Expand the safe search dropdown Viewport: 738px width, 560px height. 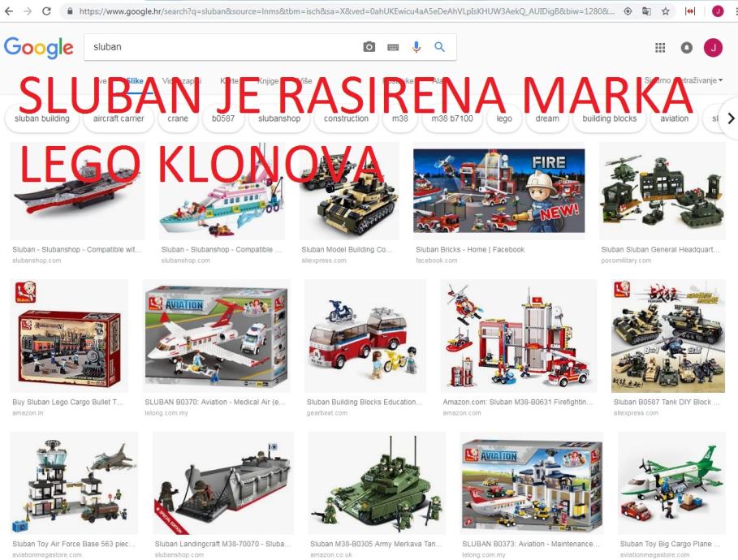click(684, 80)
